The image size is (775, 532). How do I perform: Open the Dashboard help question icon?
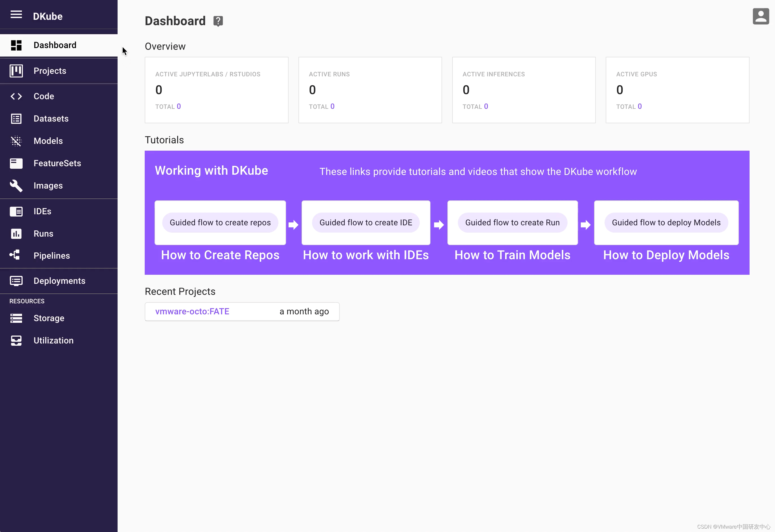click(x=218, y=21)
